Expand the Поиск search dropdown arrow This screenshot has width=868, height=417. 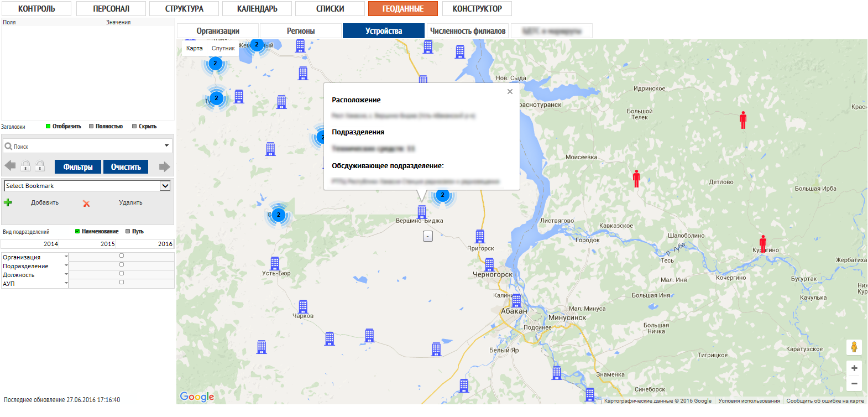click(166, 146)
